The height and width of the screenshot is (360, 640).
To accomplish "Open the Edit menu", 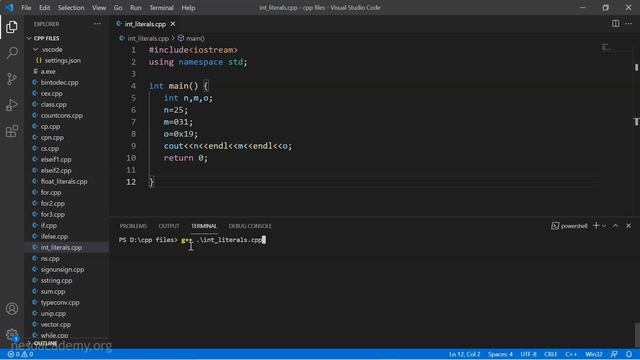I will (x=44, y=8).
